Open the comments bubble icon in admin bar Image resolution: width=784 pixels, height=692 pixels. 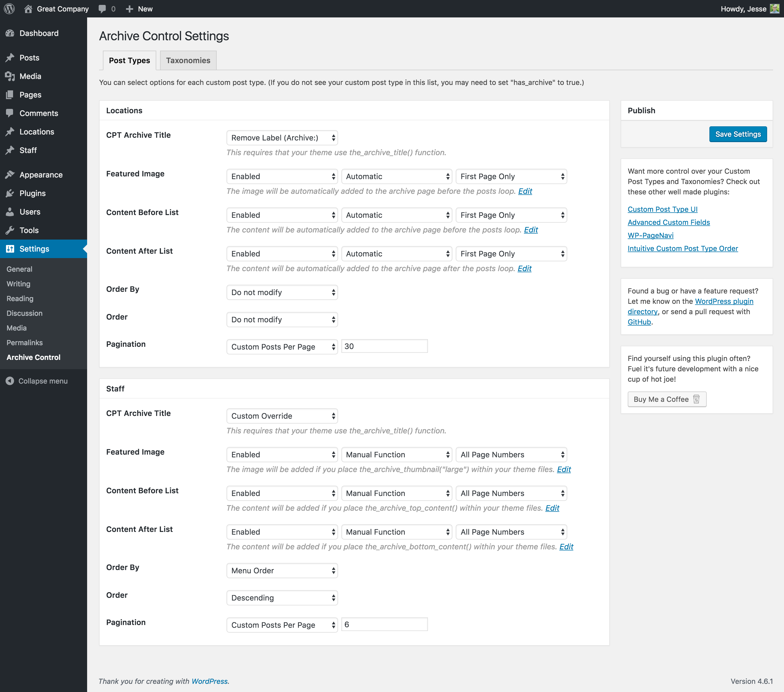pyautogui.click(x=102, y=9)
